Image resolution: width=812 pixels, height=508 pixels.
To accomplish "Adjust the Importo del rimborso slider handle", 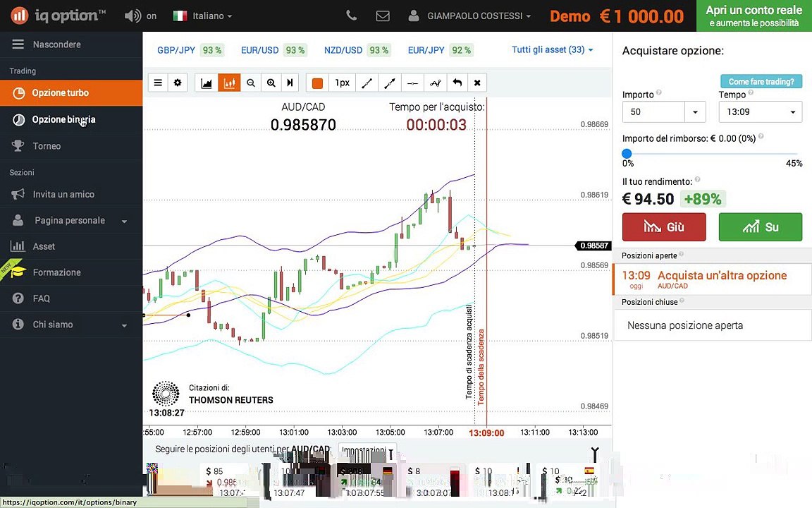I will [627, 153].
